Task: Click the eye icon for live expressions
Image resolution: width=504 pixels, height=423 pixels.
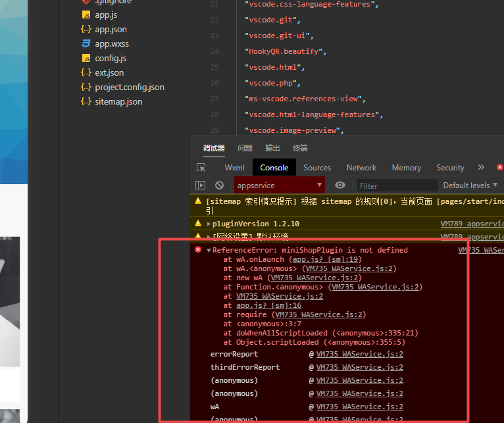Action: (340, 186)
